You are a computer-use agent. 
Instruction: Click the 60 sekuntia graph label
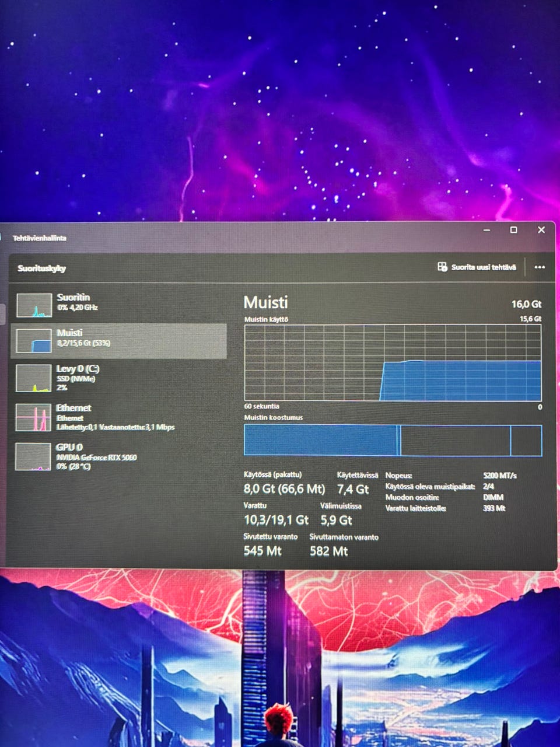tap(261, 406)
